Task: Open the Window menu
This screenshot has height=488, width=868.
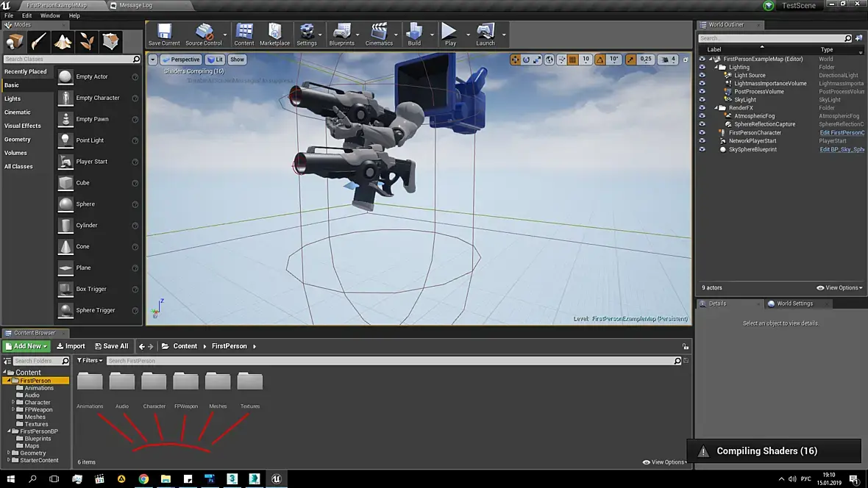Action: point(50,15)
